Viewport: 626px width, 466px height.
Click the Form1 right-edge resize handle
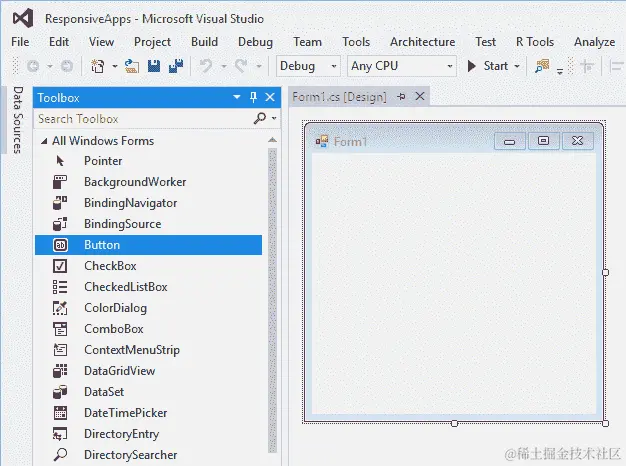coord(605,272)
